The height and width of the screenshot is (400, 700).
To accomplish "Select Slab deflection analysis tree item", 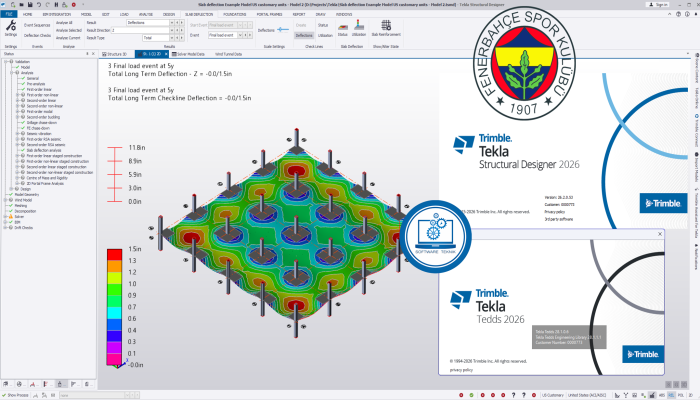I will 44,150.
